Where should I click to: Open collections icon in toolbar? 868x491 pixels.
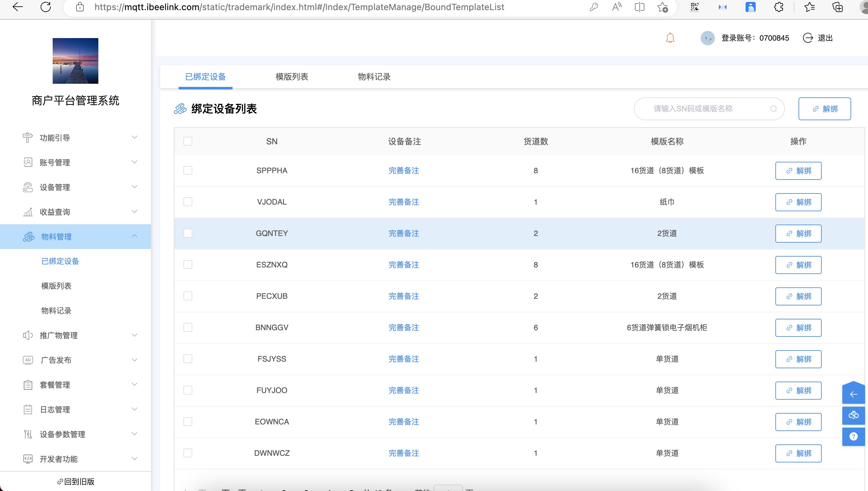point(838,7)
